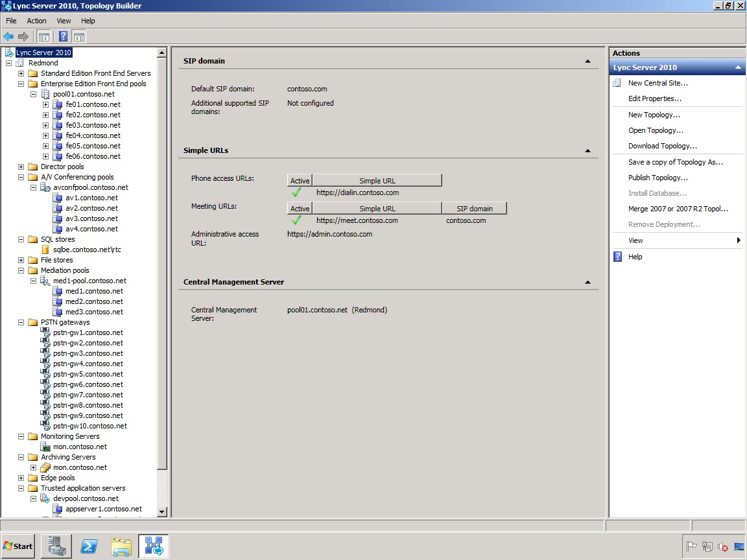
Task: Open the View menu in the menu bar
Action: point(64,21)
